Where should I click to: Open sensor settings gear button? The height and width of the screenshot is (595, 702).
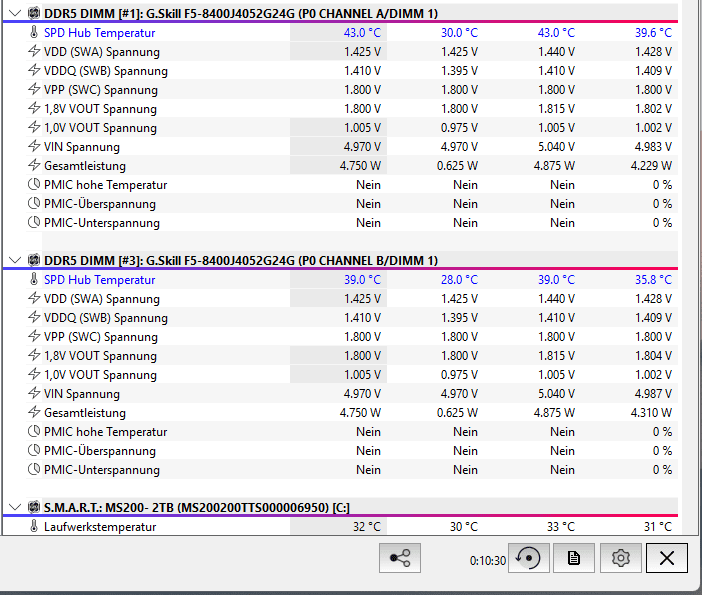621,558
